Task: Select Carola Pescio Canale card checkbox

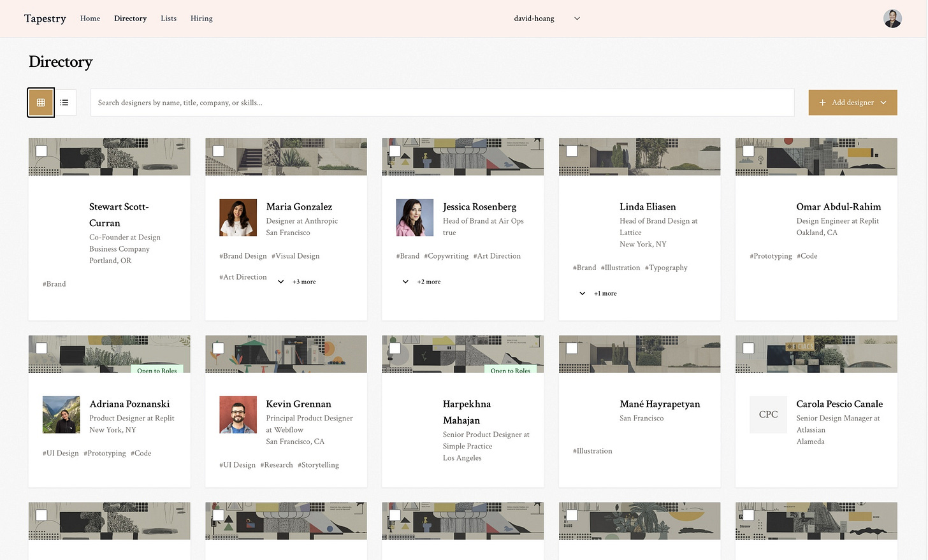Action: [748, 348]
